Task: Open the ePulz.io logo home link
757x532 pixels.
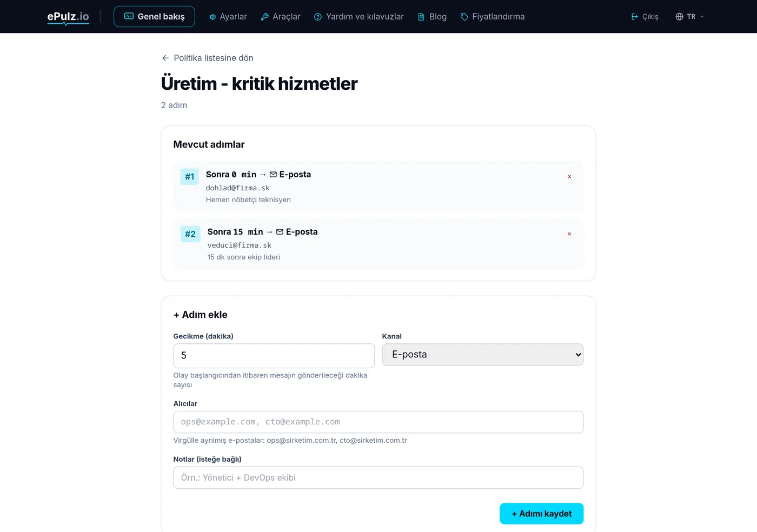Action: [x=68, y=17]
